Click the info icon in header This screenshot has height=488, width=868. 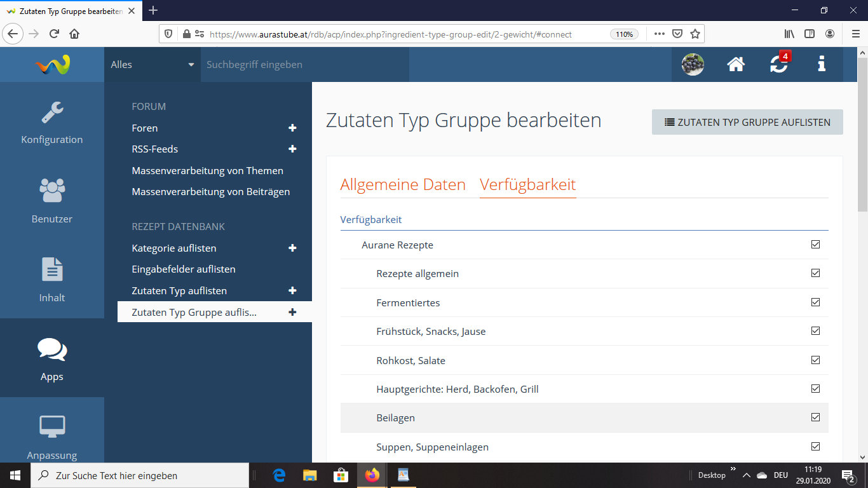point(822,64)
